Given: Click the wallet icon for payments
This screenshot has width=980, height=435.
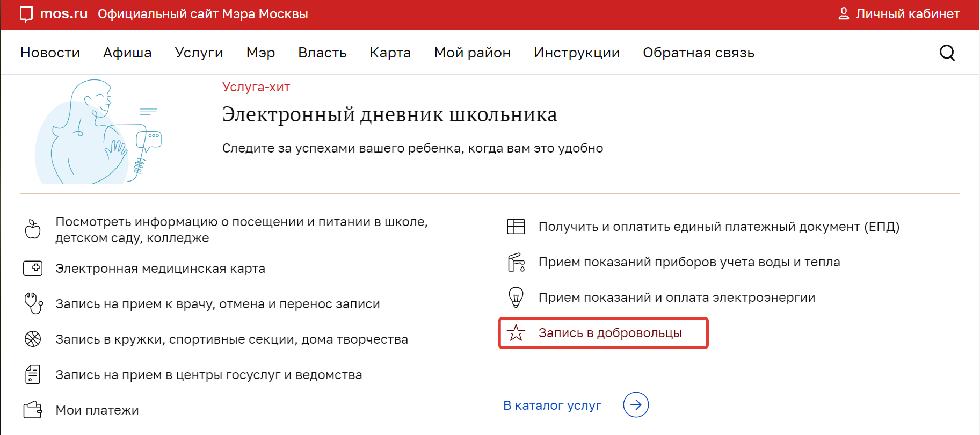Looking at the screenshot, I should click(33, 410).
